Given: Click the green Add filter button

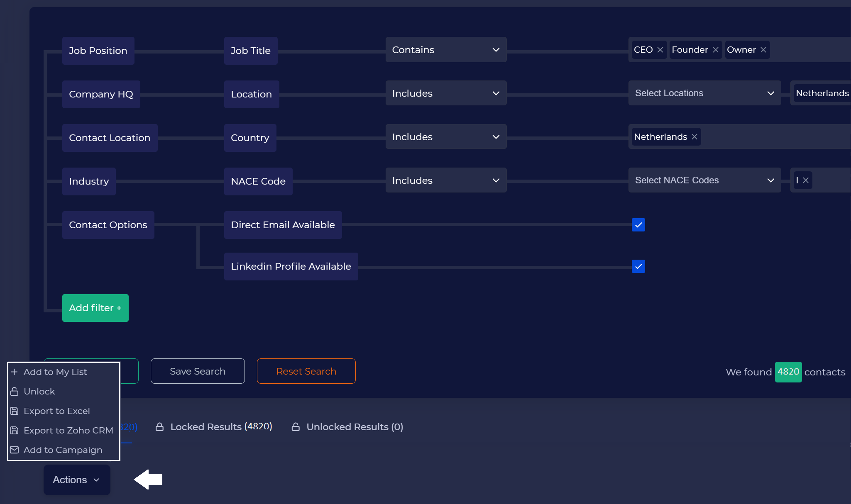Looking at the screenshot, I should (x=95, y=308).
